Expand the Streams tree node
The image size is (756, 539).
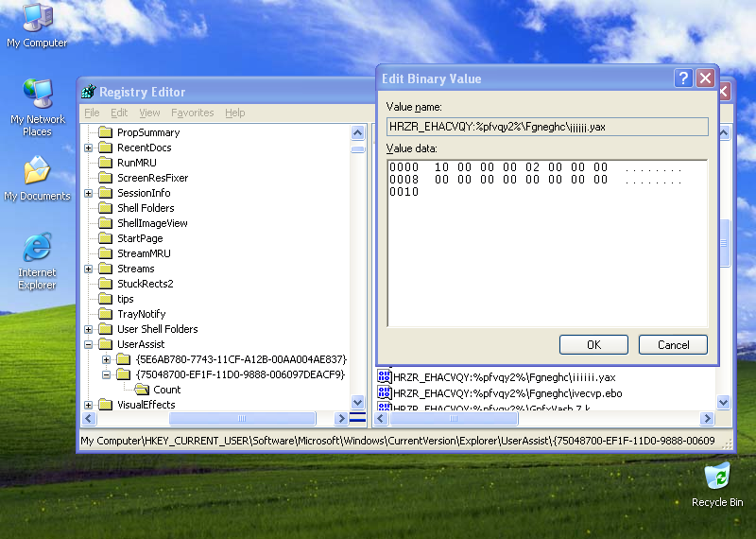point(88,269)
